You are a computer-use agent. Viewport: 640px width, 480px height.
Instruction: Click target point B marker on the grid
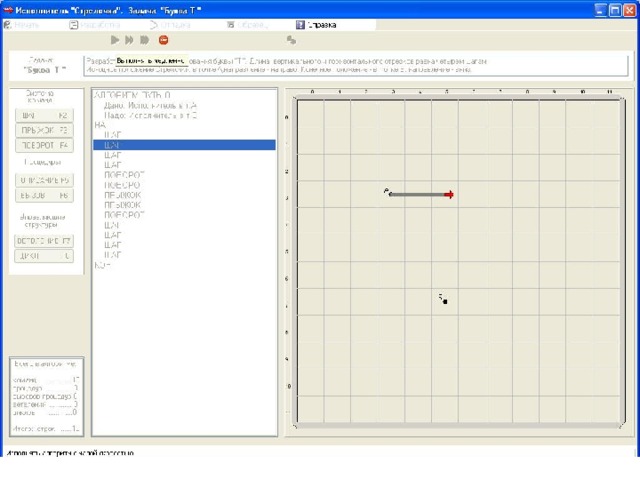[x=444, y=302]
